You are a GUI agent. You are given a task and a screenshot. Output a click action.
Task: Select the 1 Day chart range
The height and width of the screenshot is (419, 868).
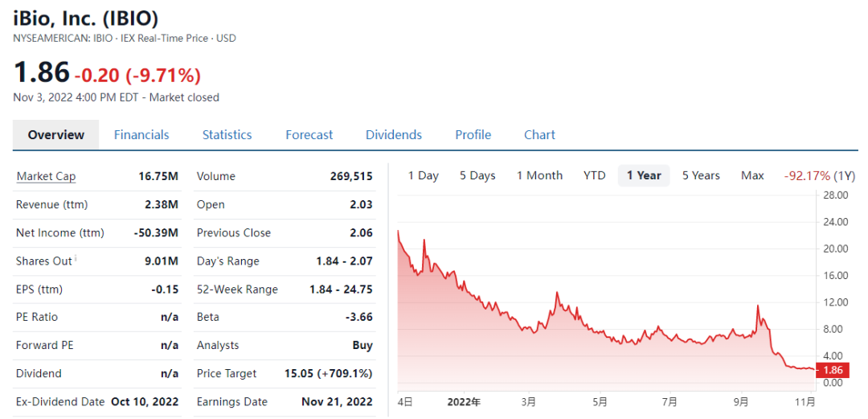pyautogui.click(x=424, y=175)
